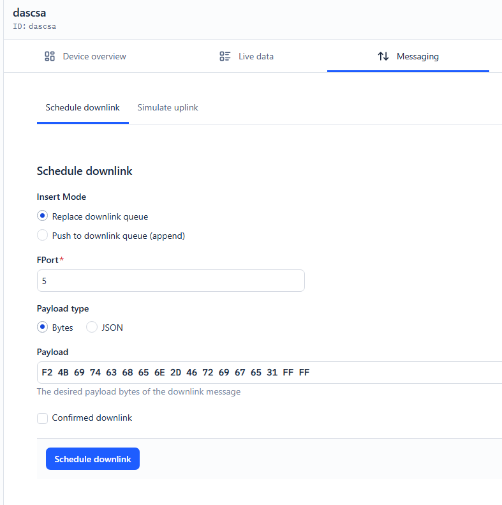Click the Payload bytes input field

click(269, 372)
